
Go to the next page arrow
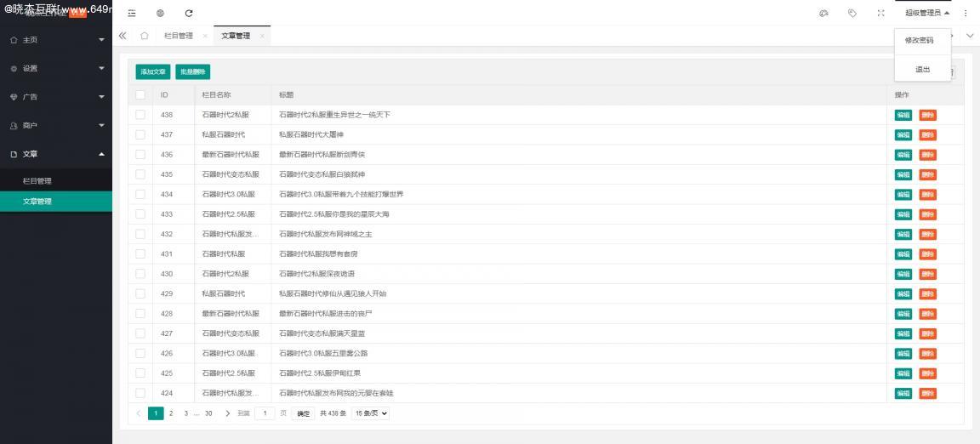pyautogui.click(x=227, y=413)
